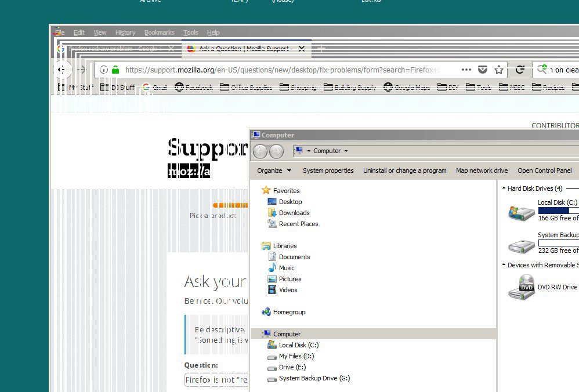The image size is (579, 392).
Task: Click the green secure padlock icon
Action: [x=115, y=70]
